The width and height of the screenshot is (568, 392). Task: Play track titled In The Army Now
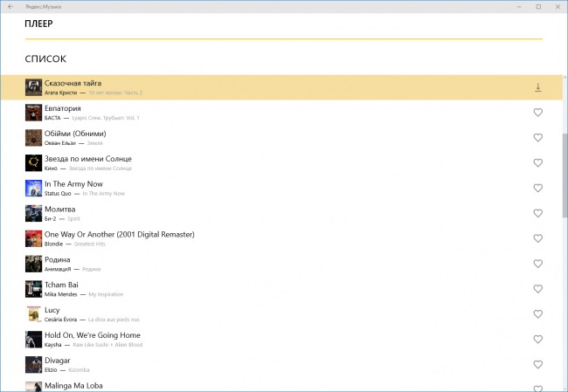(74, 184)
